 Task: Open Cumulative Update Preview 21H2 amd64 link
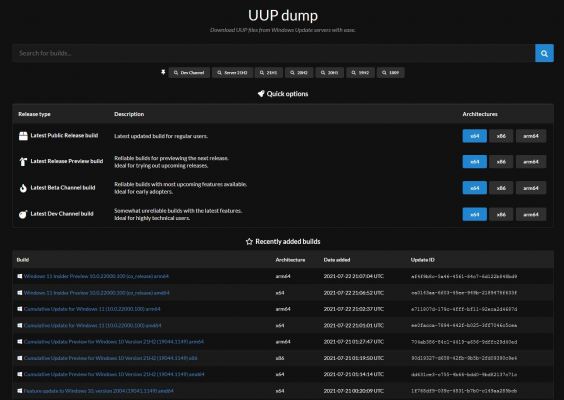tap(114, 374)
